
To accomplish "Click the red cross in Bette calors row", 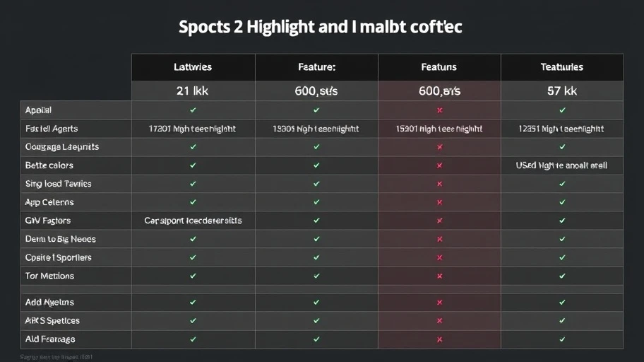I will point(439,165).
